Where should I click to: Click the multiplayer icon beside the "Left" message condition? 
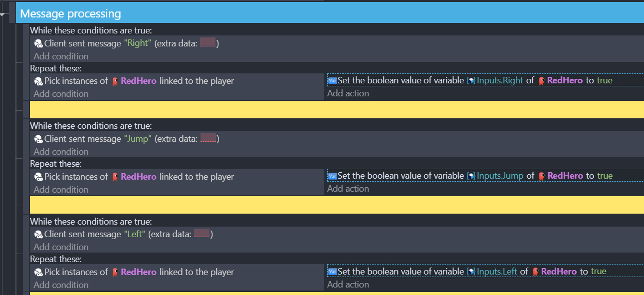38,235
